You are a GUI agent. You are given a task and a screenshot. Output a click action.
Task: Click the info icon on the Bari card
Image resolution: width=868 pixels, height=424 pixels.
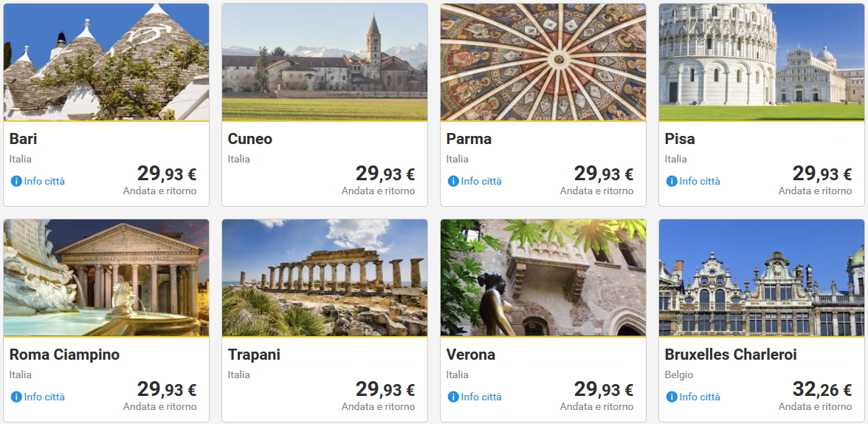(x=16, y=181)
